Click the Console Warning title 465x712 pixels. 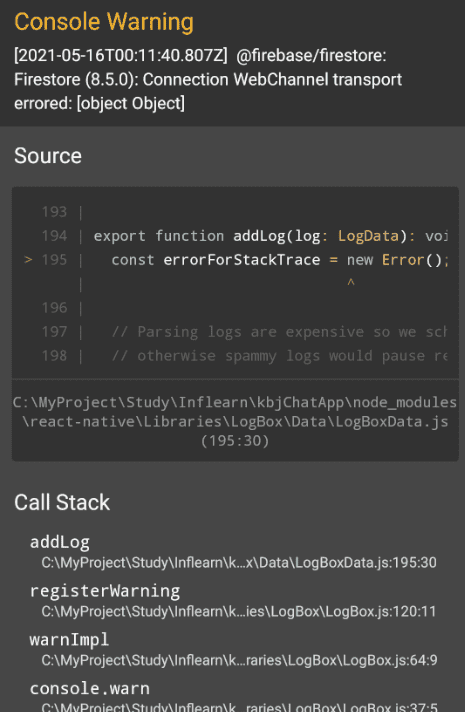[104, 22]
